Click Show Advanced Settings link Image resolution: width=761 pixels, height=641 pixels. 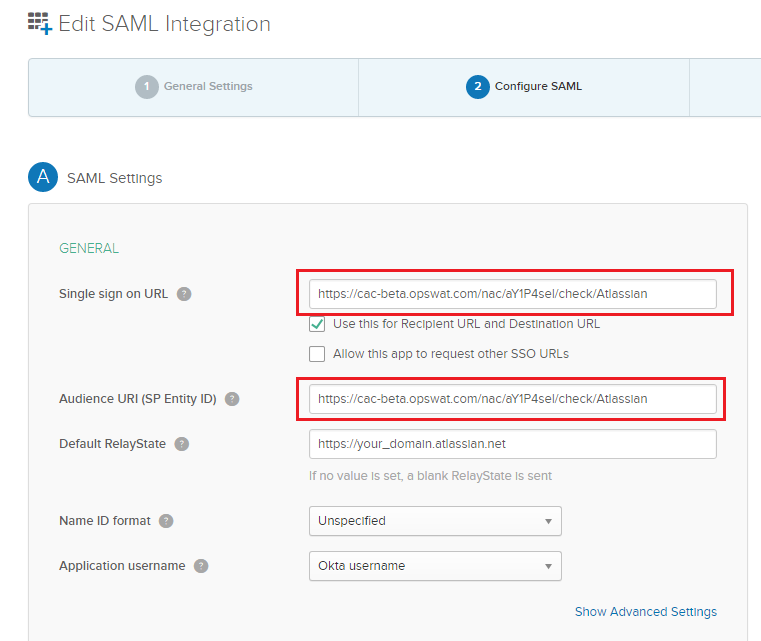pyautogui.click(x=645, y=612)
